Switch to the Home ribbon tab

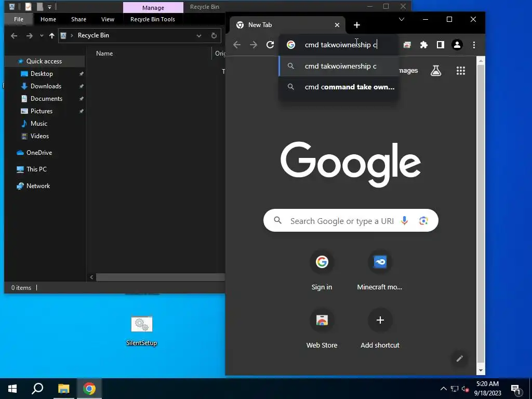click(x=48, y=19)
